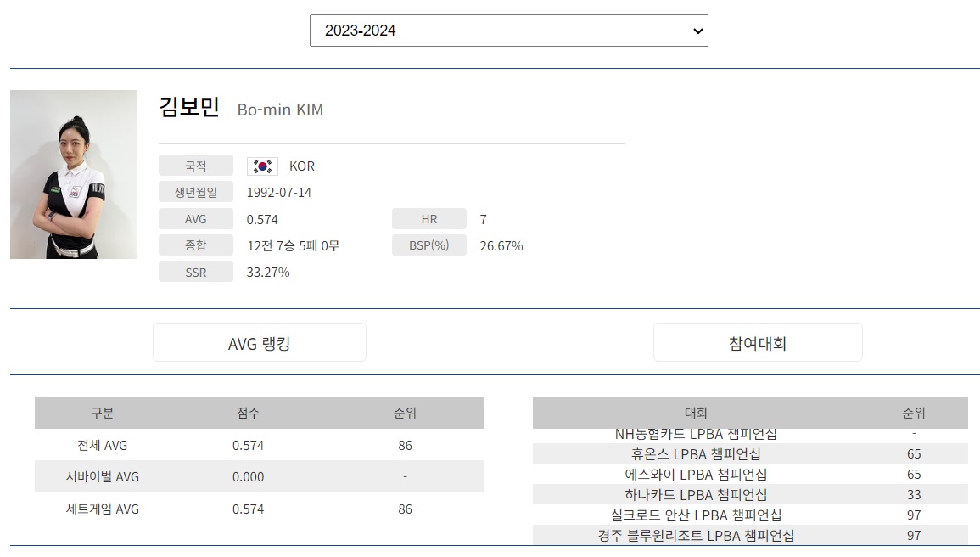Click the 대회 column header

pyautogui.click(x=696, y=413)
